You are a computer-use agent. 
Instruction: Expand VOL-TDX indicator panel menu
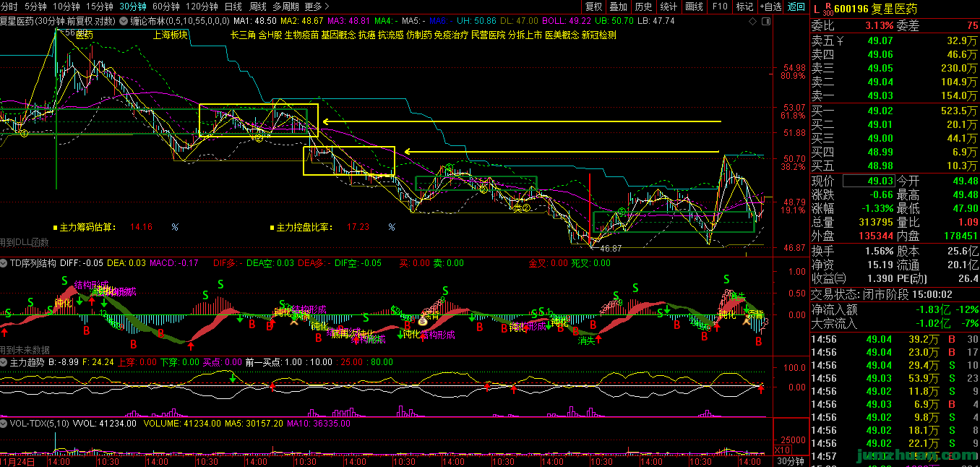[x=5, y=424]
